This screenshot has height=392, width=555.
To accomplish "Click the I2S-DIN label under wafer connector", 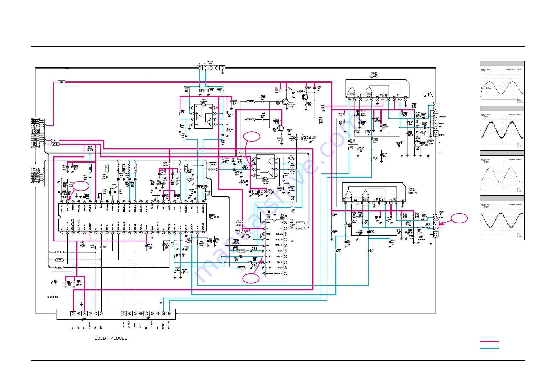I will [x=123, y=325].
